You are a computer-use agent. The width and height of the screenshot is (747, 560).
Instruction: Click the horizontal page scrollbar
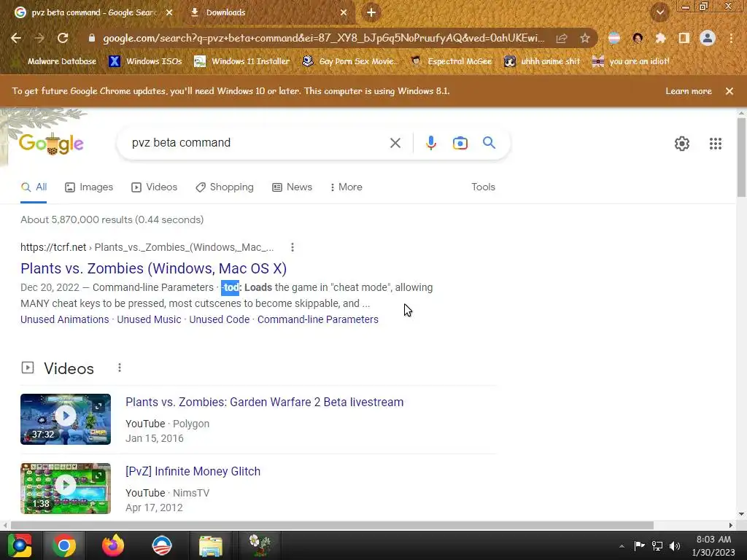click(332, 525)
